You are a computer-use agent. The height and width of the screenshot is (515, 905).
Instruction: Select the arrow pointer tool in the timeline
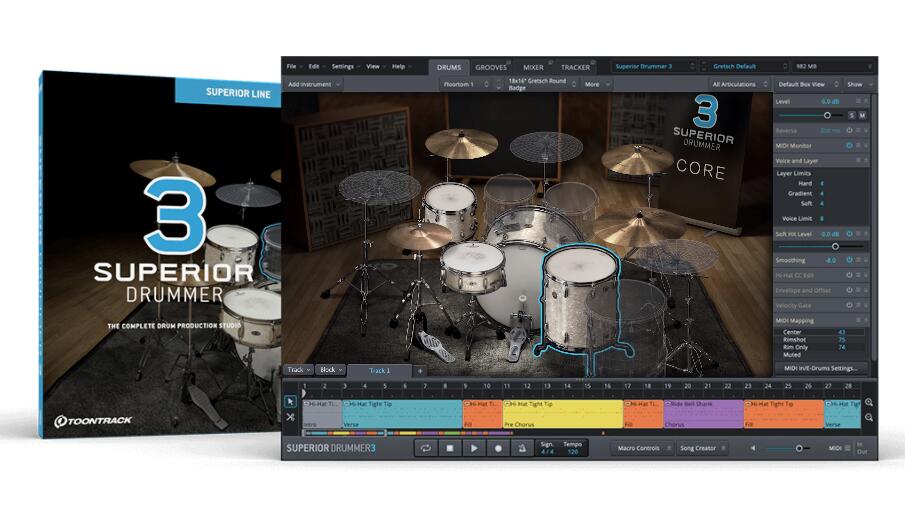(290, 401)
